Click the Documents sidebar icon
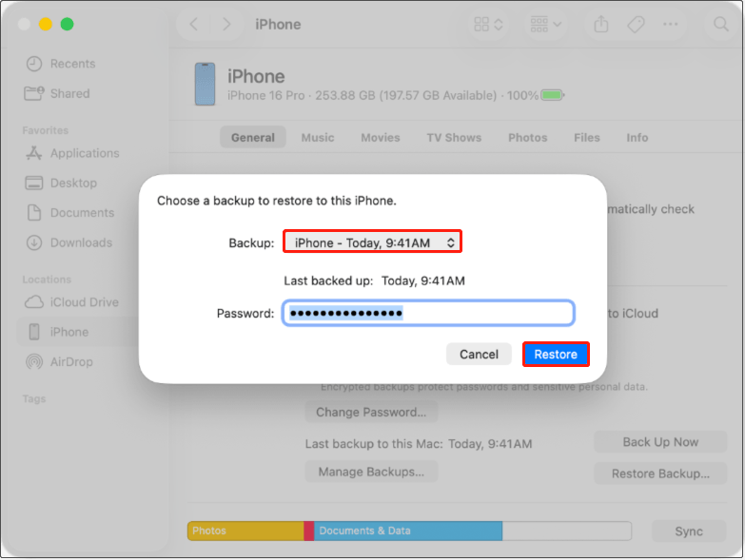 (33, 213)
